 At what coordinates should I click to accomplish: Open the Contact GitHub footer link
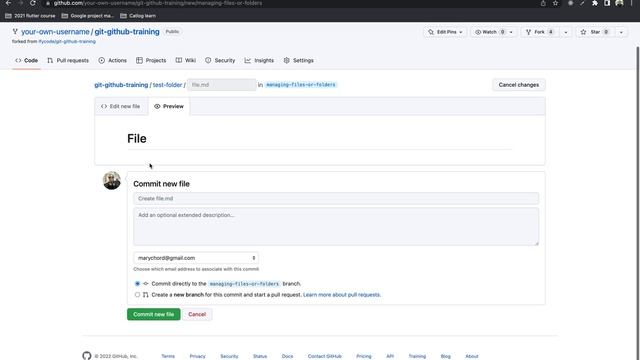[x=325, y=356]
